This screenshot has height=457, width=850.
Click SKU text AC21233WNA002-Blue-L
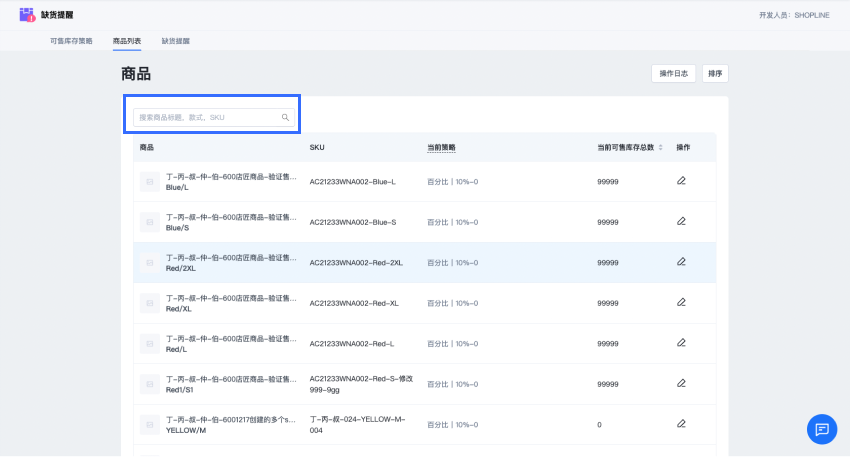pyautogui.click(x=352, y=182)
